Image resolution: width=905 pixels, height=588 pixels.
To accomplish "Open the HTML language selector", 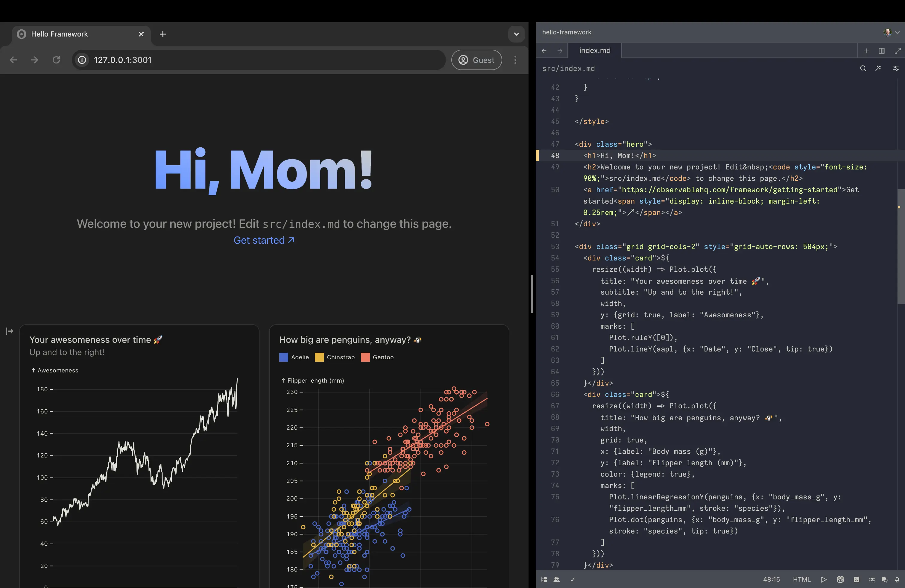I will [x=801, y=580].
